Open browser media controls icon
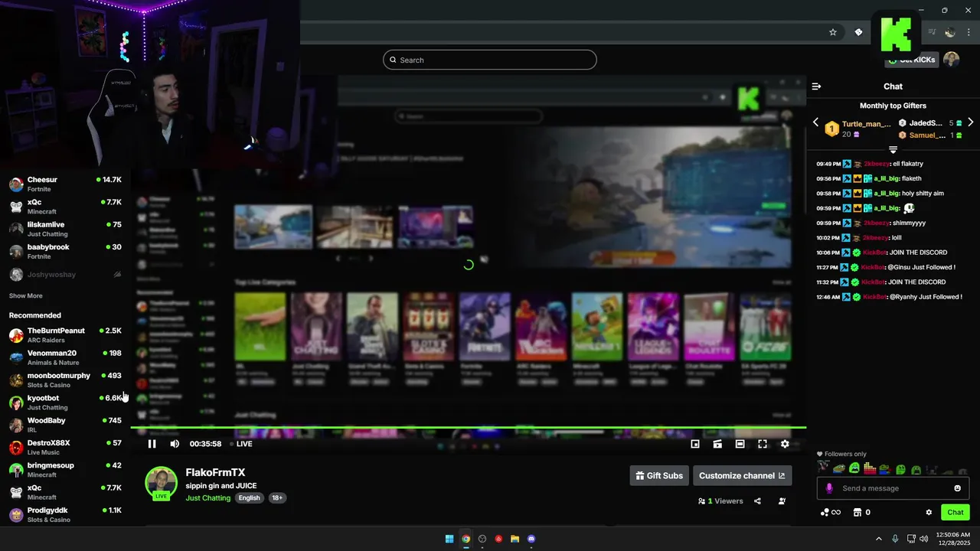The height and width of the screenshot is (551, 980). tap(932, 32)
